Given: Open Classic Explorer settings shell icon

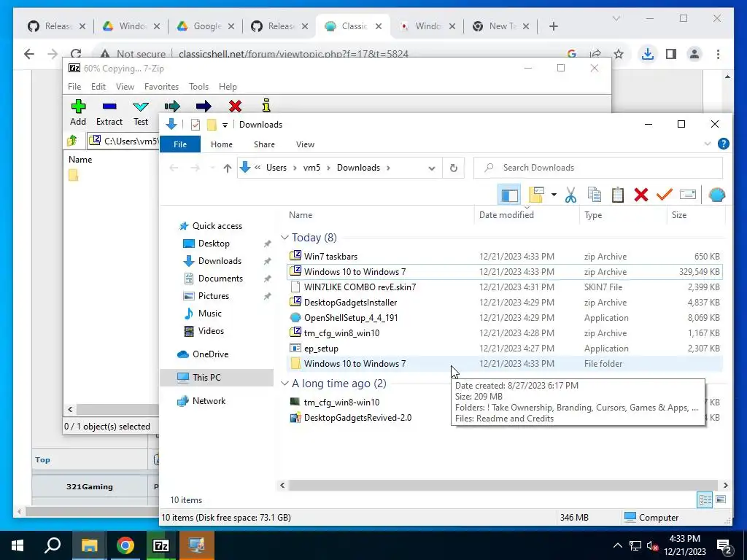Looking at the screenshot, I should [716, 195].
